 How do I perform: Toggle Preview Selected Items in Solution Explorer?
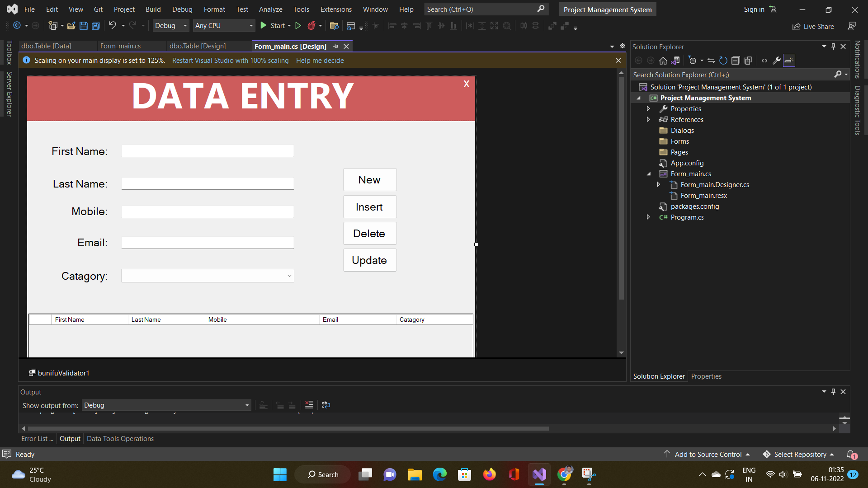[x=789, y=61]
